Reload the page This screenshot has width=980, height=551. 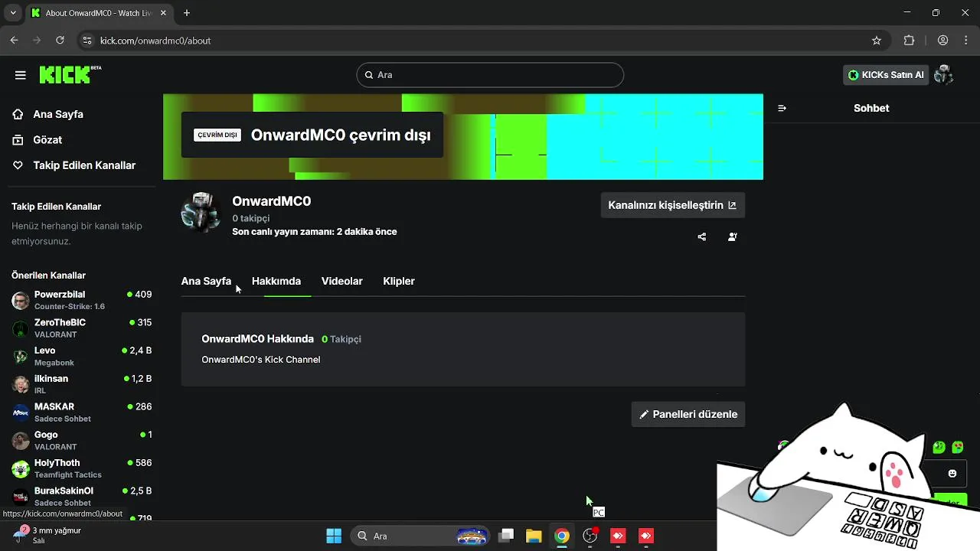[x=60, y=41]
